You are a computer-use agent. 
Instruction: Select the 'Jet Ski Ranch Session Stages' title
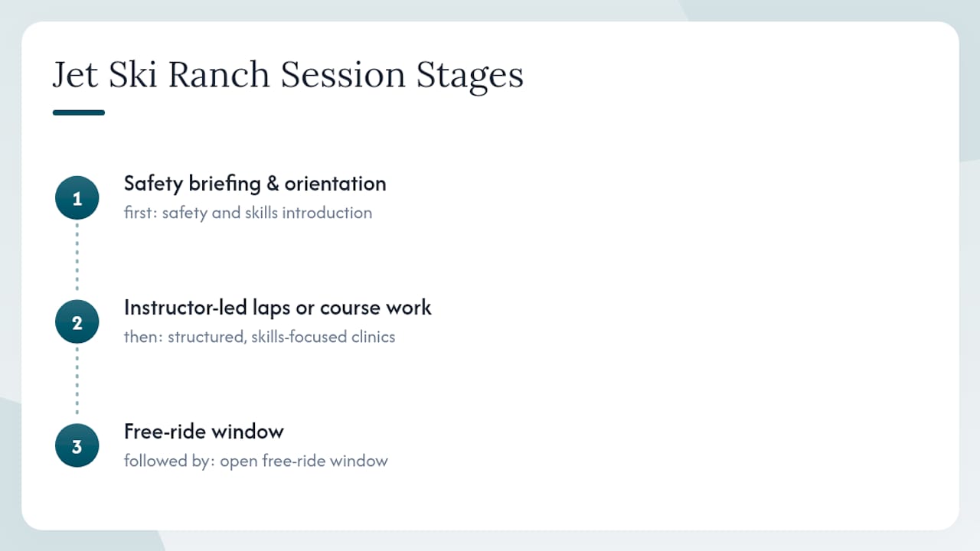tap(288, 75)
